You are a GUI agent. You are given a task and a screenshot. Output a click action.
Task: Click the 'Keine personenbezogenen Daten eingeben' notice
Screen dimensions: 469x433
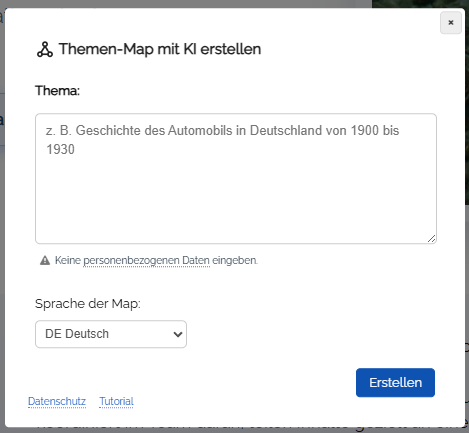click(156, 260)
